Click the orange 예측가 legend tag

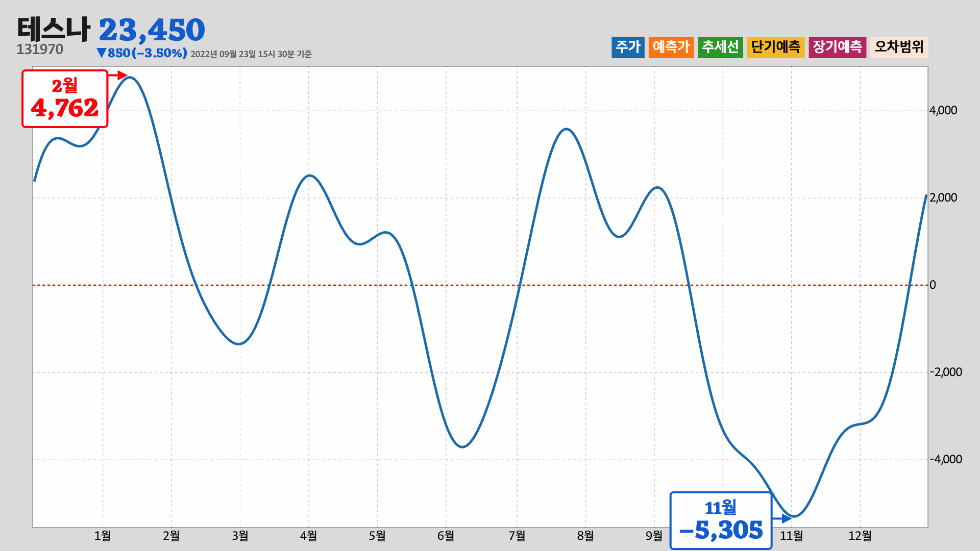(671, 47)
